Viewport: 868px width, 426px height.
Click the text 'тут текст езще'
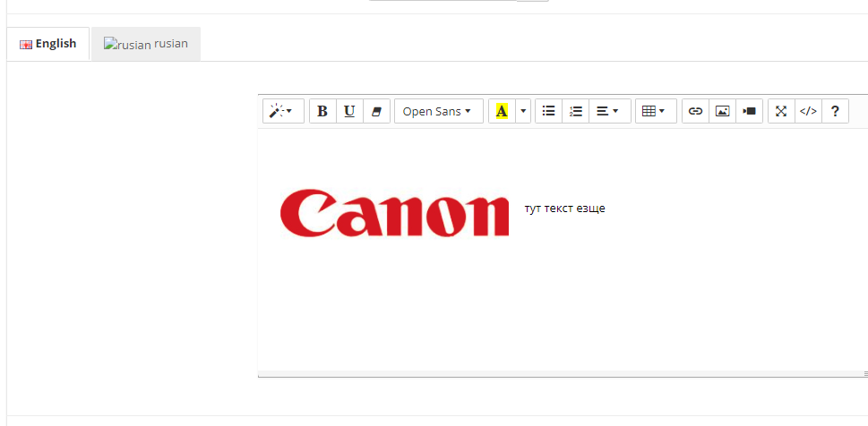[564, 209]
